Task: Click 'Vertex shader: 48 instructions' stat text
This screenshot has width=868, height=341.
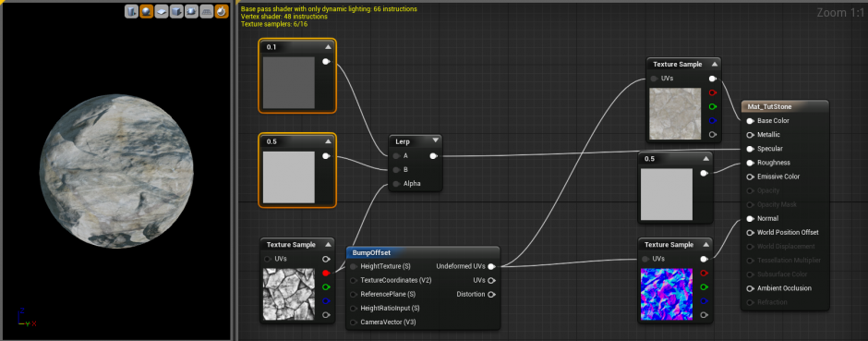Action: click(x=284, y=17)
